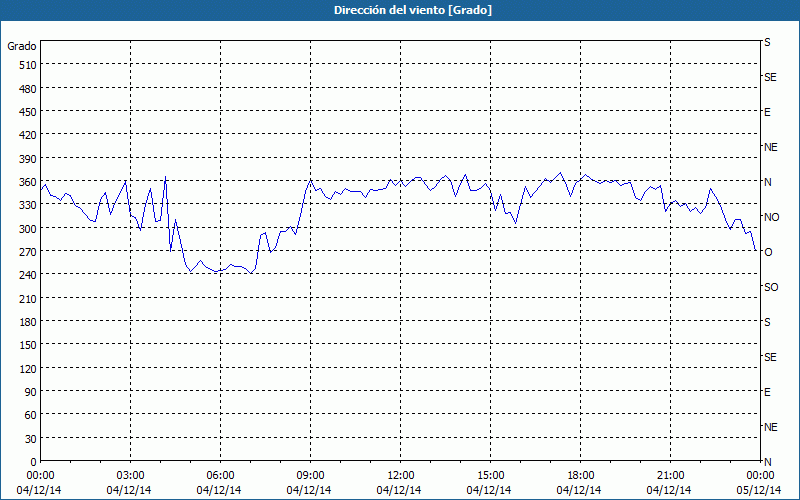
Task: Select the 'Grado' axis unit label
Action: (22, 46)
